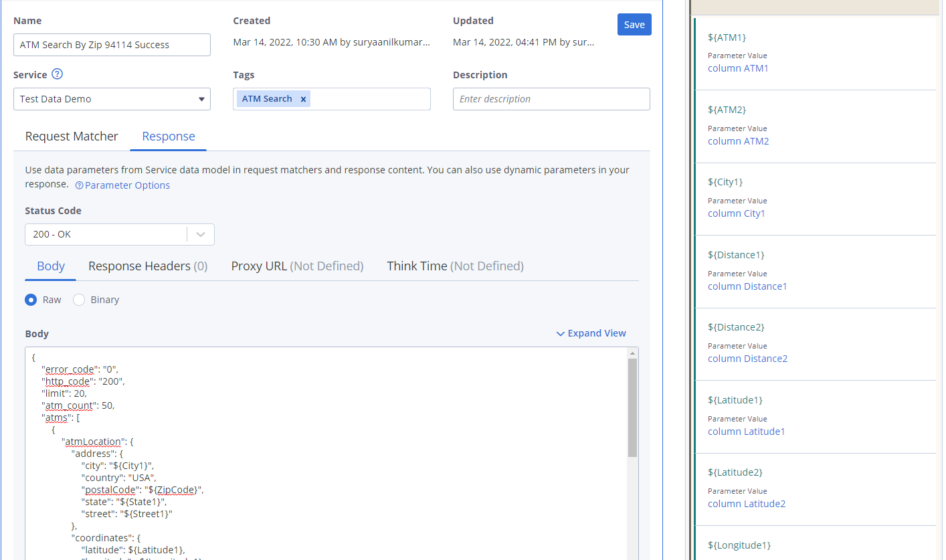
Task: Switch to the Request Matcher tab
Action: point(72,136)
